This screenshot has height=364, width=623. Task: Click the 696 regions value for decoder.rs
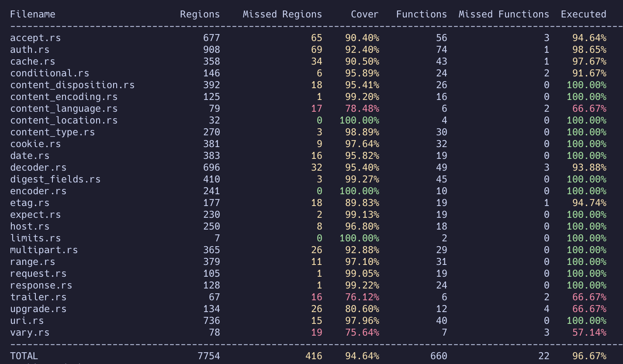[x=211, y=168]
